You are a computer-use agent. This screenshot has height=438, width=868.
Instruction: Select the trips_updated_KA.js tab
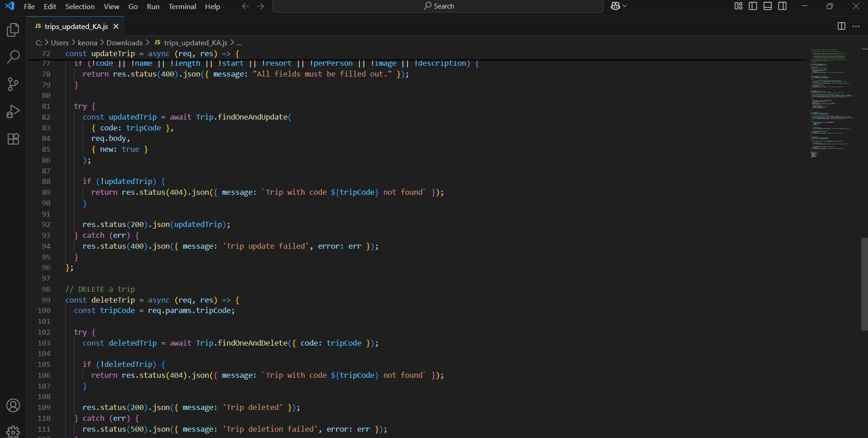point(76,26)
